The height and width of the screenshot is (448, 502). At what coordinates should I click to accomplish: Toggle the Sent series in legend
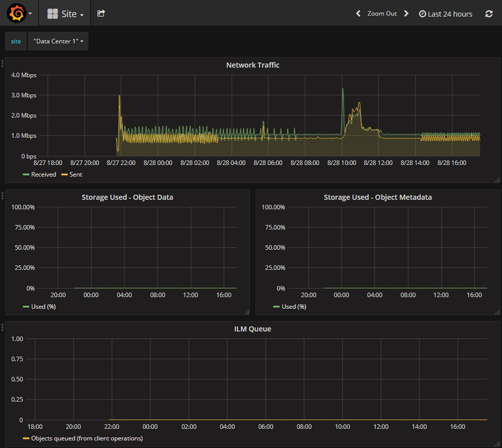pyautogui.click(x=75, y=175)
